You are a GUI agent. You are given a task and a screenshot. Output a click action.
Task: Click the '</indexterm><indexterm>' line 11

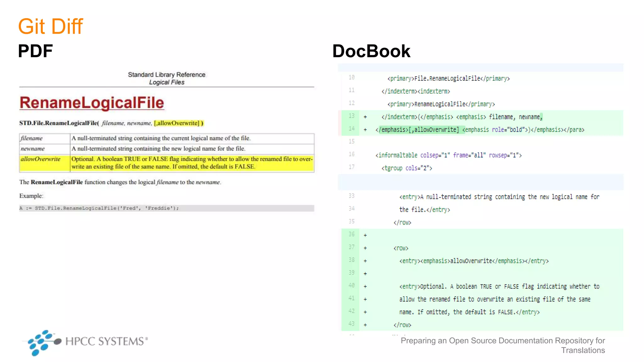416,91
